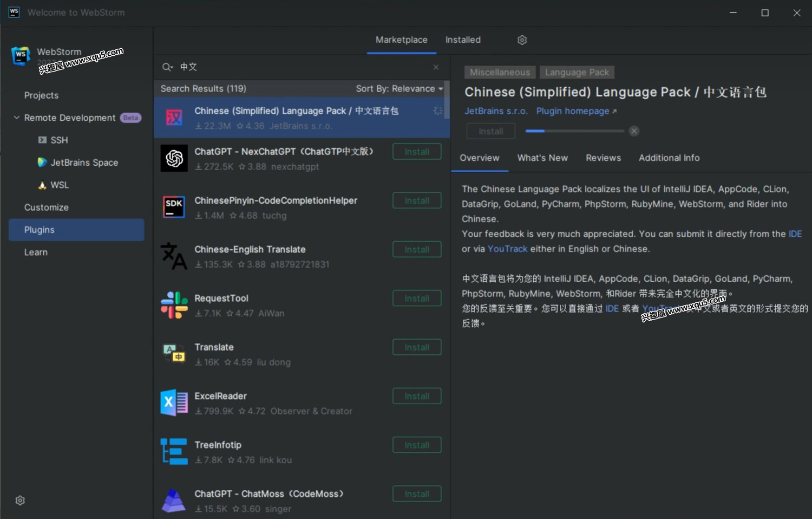
Task: Click the ExcelReader plugin icon
Action: point(174,403)
